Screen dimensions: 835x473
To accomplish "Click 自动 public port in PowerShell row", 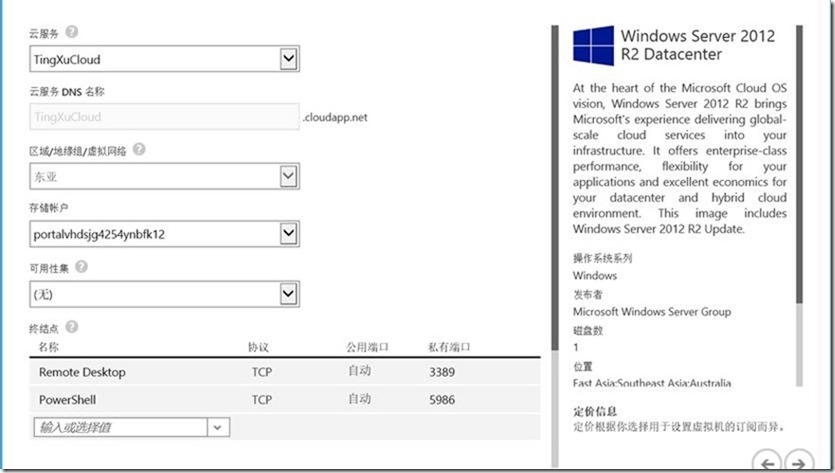I will tap(359, 398).
